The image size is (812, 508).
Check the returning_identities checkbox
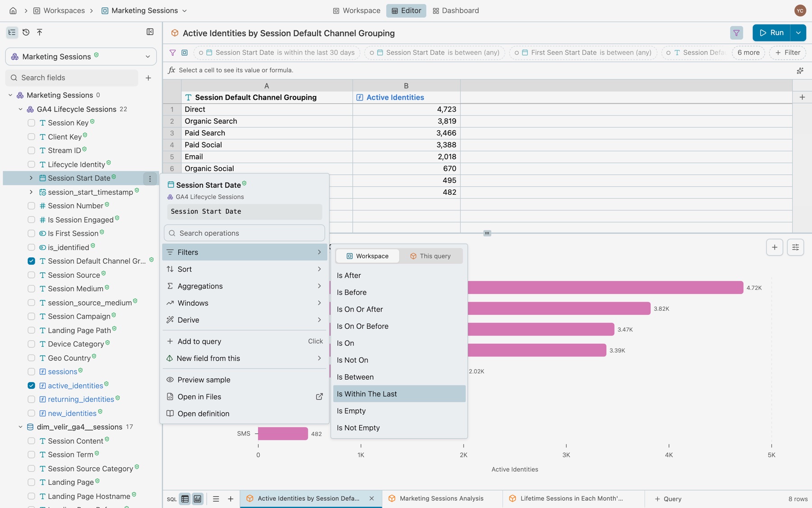[31, 399]
